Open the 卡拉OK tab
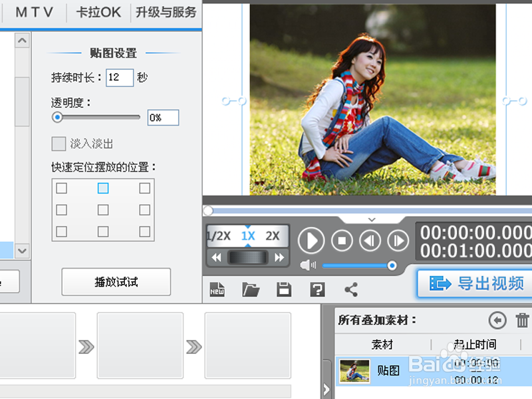Screen dimensions: 532x399 98,13
